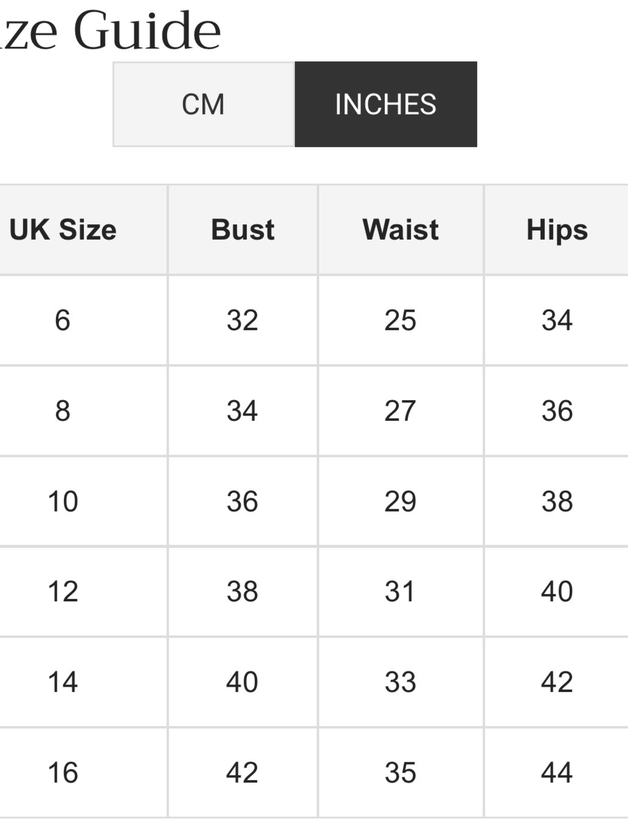Click the Size Guide heading
Viewport: 628px width, 840px height.
pyautogui.click(x=110, y=30)
